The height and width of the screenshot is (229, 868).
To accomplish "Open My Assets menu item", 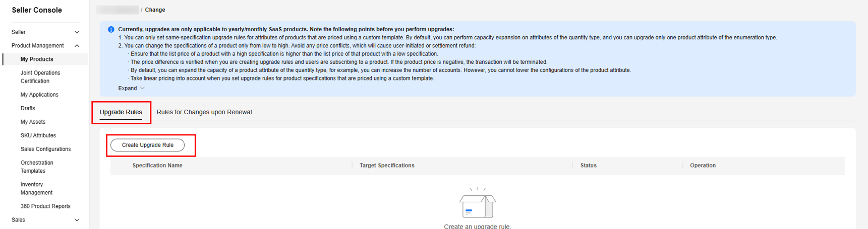I will [x=33, y=122].
